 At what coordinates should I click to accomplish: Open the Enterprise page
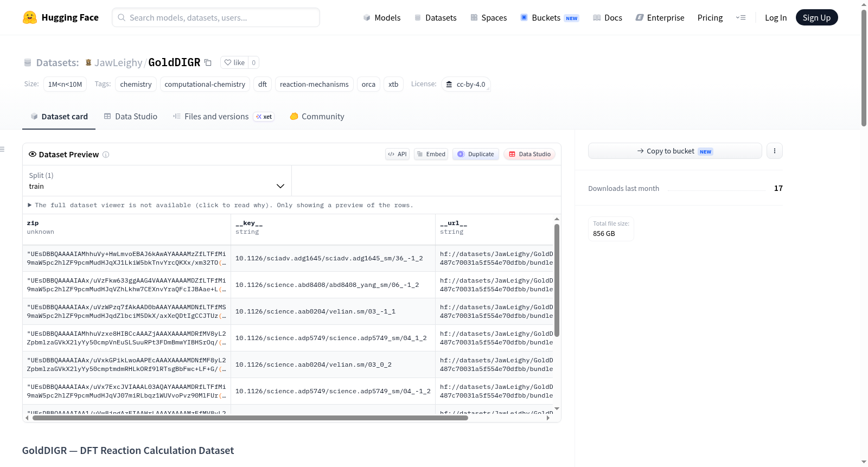click(x=660, y=17)
